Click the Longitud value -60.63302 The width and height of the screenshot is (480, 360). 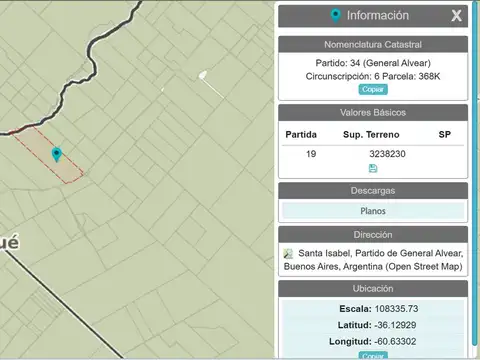[x=395, y=341]
